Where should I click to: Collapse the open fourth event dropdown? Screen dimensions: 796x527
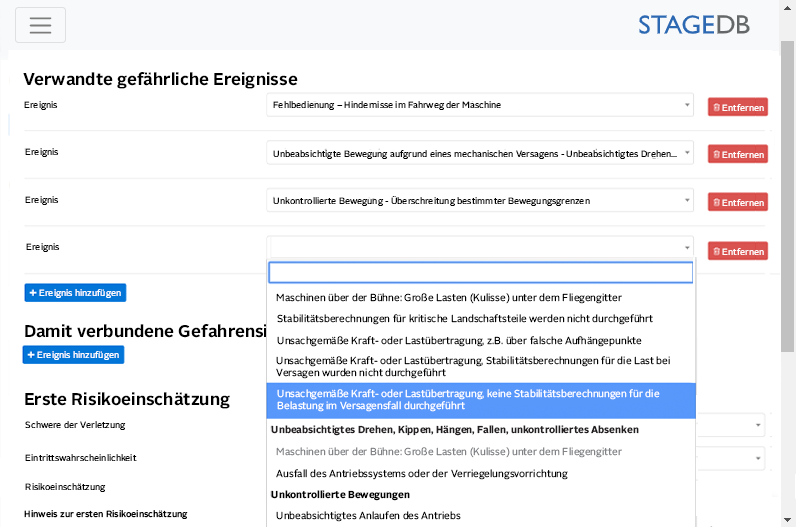(x=479, y=247)
